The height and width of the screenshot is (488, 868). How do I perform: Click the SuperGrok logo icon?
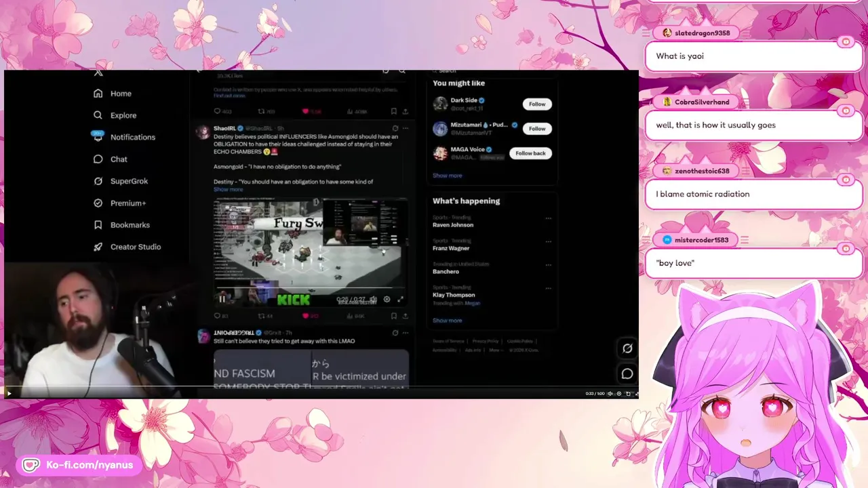(x=98, y=181)
